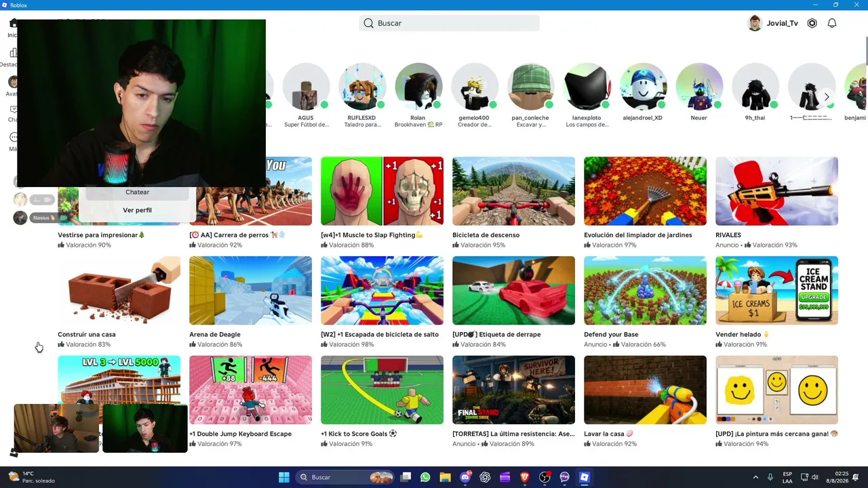The width and height of the screenshot is (868, 488).
Task: Open the Avatar sidebar icon
Action: tap(13, 82)
